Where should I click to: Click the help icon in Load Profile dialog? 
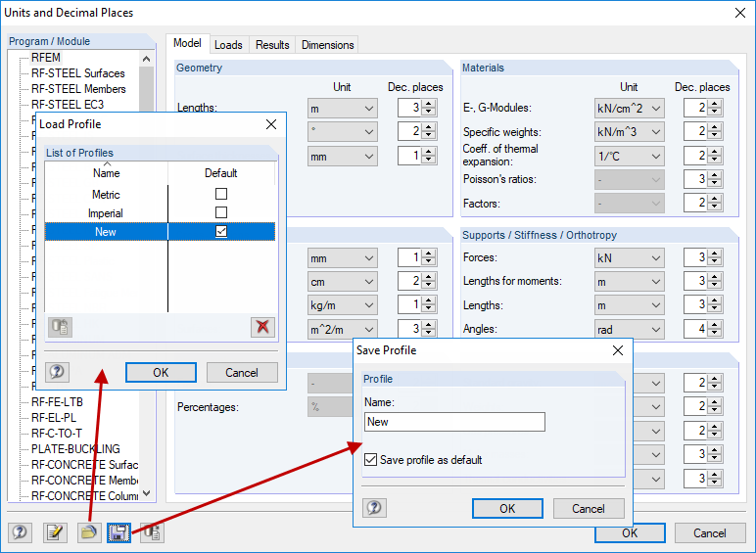click(x=57, y=372)
